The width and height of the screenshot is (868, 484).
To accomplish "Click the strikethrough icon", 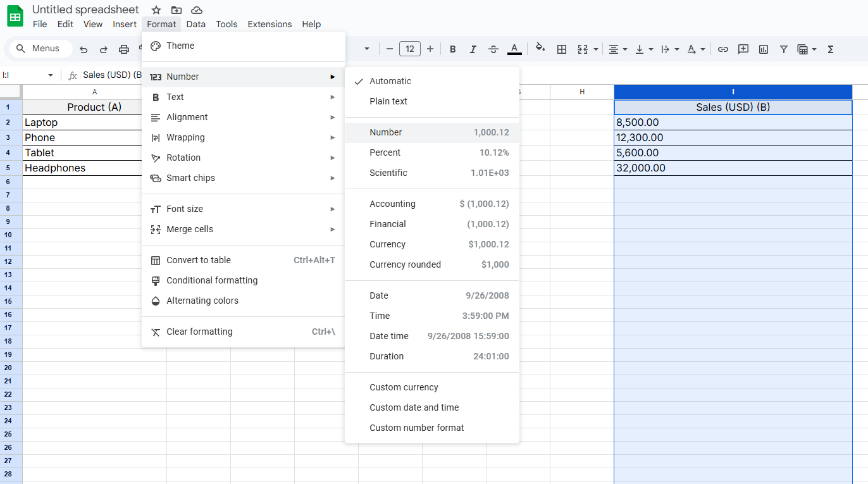I will [x=493, y=49].
